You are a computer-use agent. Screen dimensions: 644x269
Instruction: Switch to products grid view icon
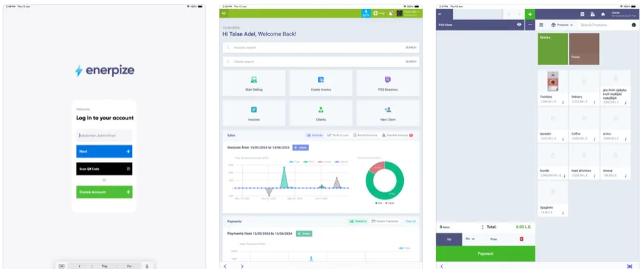(542, 25)
